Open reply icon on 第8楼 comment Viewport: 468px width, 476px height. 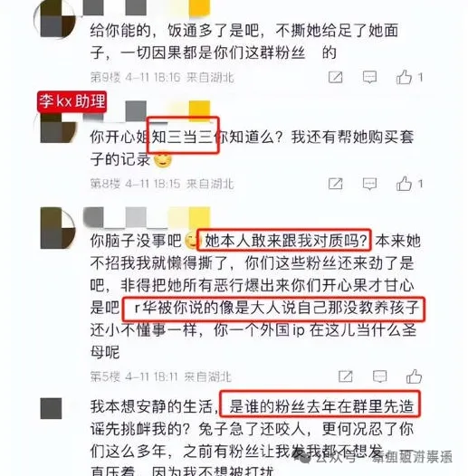click(369, 184)
